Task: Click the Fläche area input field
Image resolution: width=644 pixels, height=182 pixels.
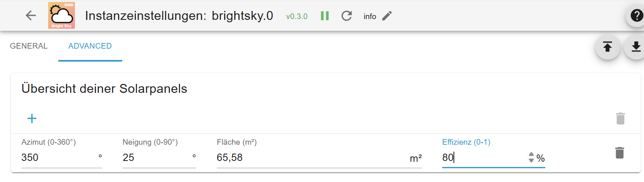Action: (x=311, y=158)
